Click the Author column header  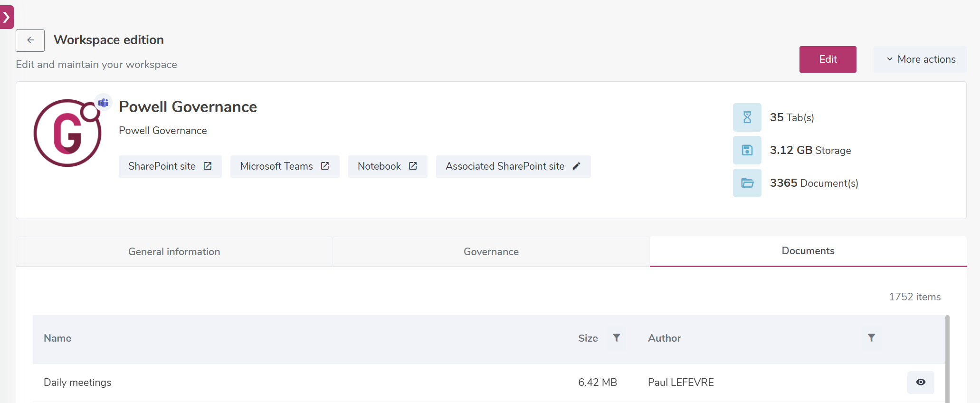point(665,338)
